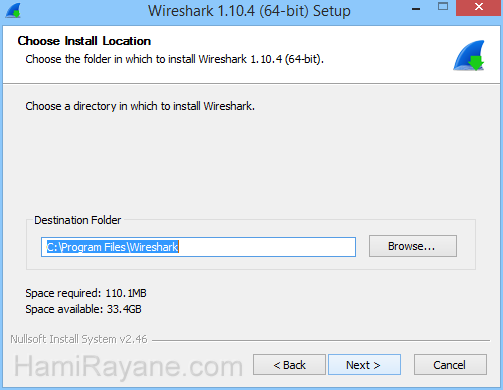Close the setup window
Viewport: 503px width, 390px height.
click(479, 7)
